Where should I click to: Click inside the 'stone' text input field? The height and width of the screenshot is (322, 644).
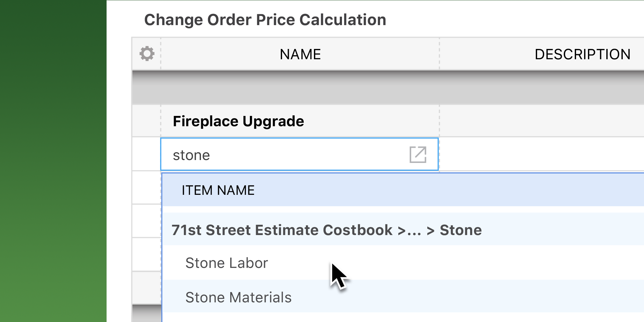point(258,155)
